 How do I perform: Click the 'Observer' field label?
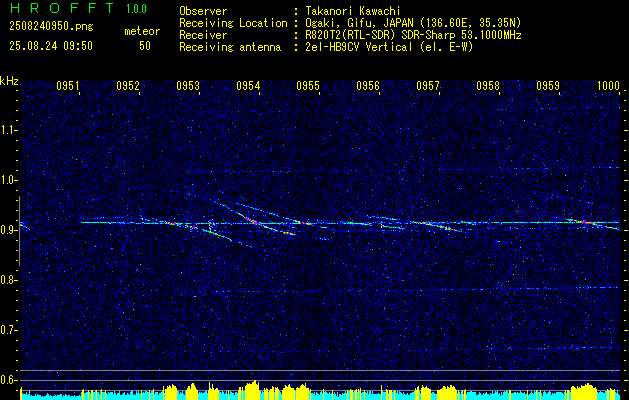point(203,11)
